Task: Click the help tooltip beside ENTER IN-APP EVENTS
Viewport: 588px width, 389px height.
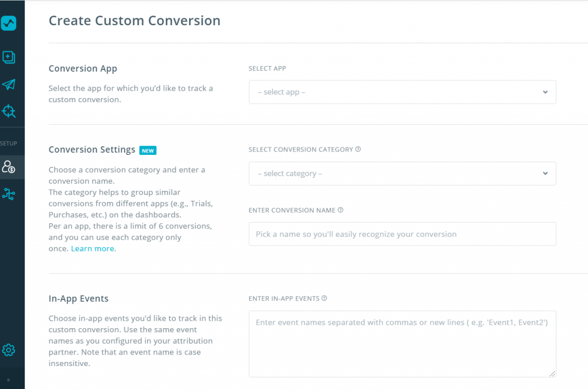Action: pos(324,298)
